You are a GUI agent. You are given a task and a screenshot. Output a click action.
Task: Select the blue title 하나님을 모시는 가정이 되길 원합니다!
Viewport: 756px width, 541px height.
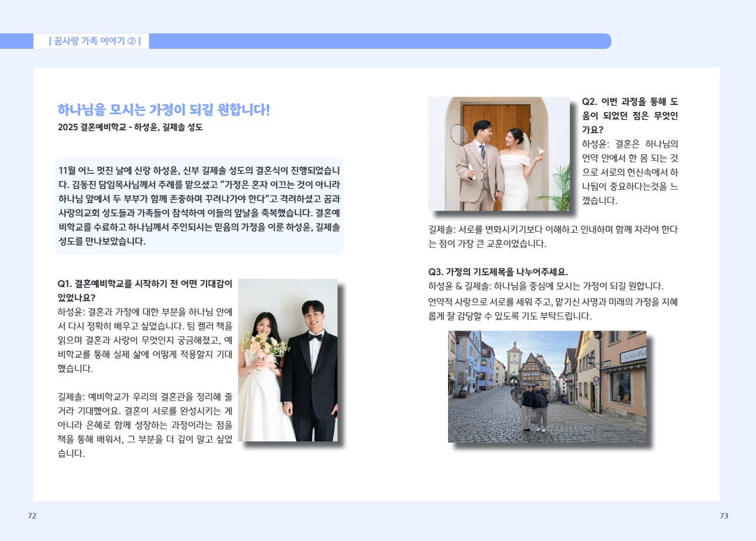(163, 110)
